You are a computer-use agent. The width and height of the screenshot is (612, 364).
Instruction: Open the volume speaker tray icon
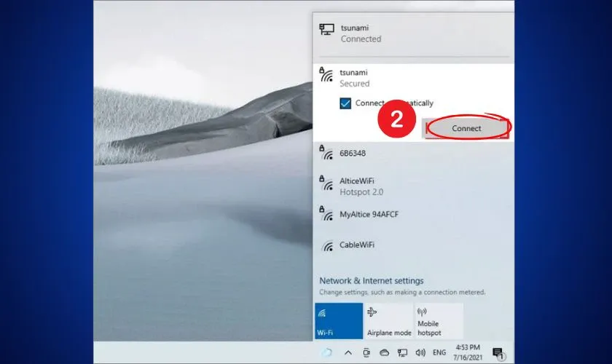pos(420,352)
